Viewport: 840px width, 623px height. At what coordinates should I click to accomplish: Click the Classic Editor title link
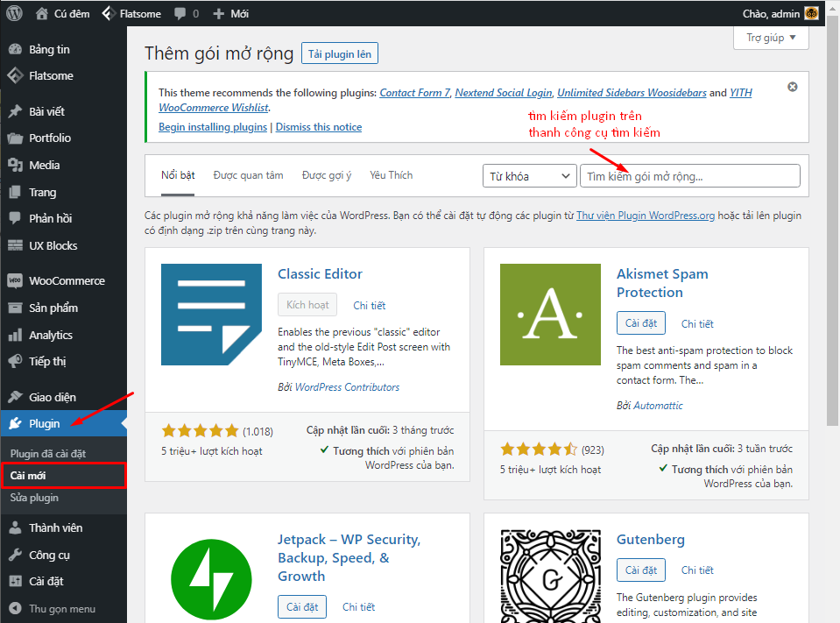tap(320, 273)
